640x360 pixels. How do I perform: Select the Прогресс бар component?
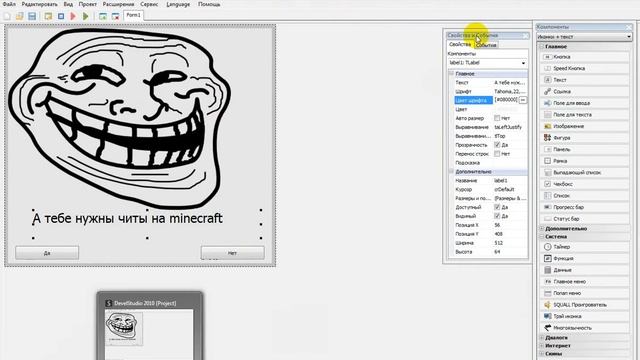click(584, 207)
